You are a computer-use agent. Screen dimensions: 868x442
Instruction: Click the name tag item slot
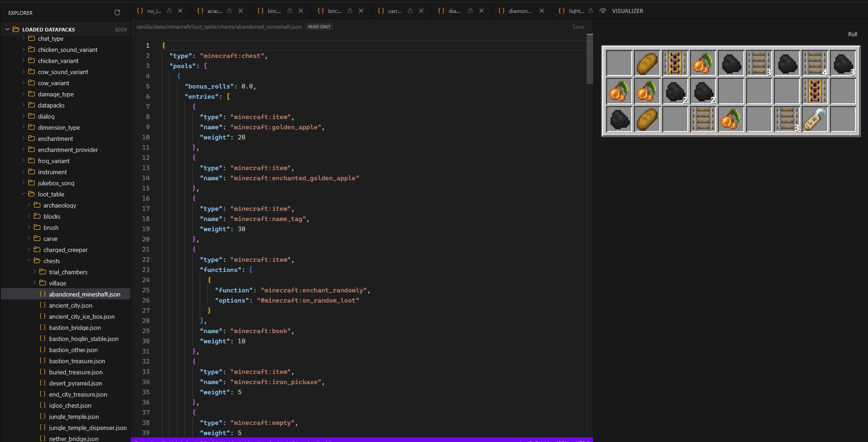coord(815,119)
